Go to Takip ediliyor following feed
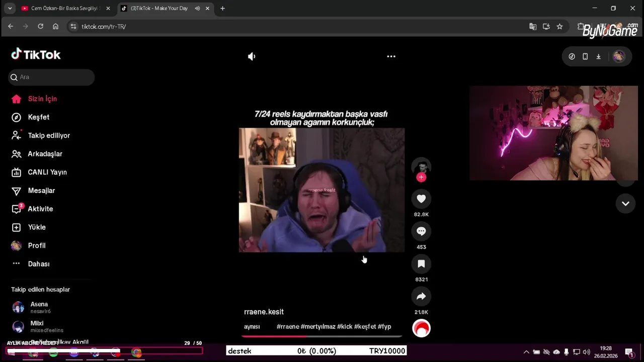644x362 pixels. point(41,136)
